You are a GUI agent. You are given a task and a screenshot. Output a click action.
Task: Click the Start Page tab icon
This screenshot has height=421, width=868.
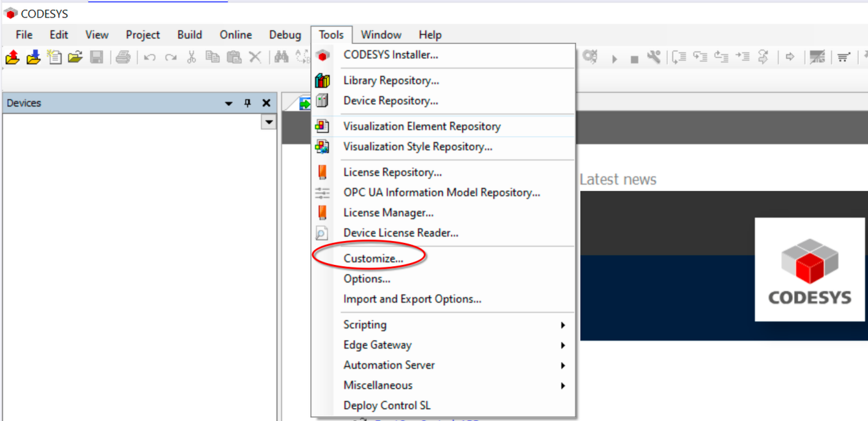(x=305, y=104)
